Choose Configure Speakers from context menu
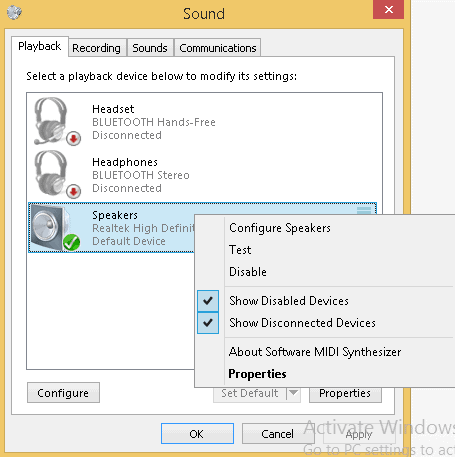The width and height of the screenshot is (455, 457). pyautogui.click(x=280, y=228)
